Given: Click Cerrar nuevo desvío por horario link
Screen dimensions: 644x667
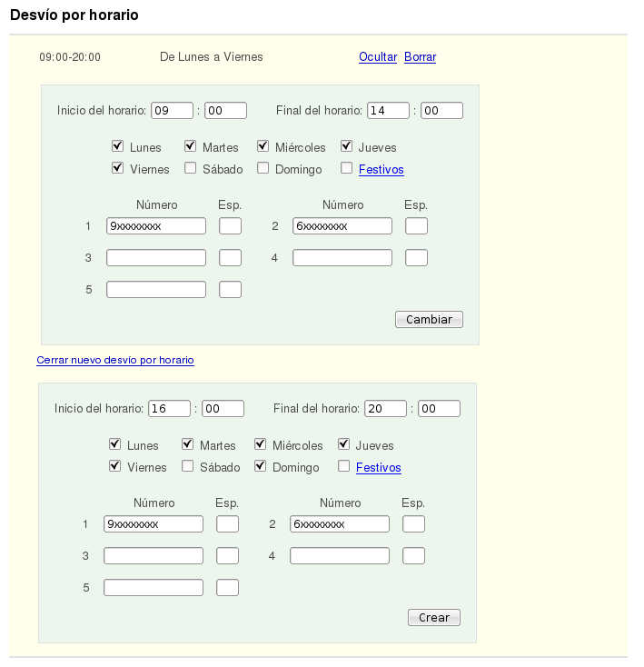Looking at the screenshot, I should [x=115, y=360].
